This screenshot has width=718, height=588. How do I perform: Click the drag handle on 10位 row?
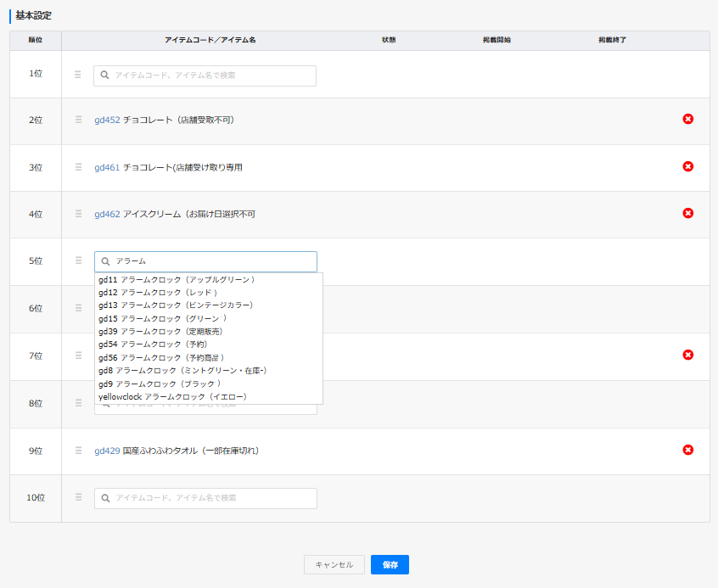78,497
